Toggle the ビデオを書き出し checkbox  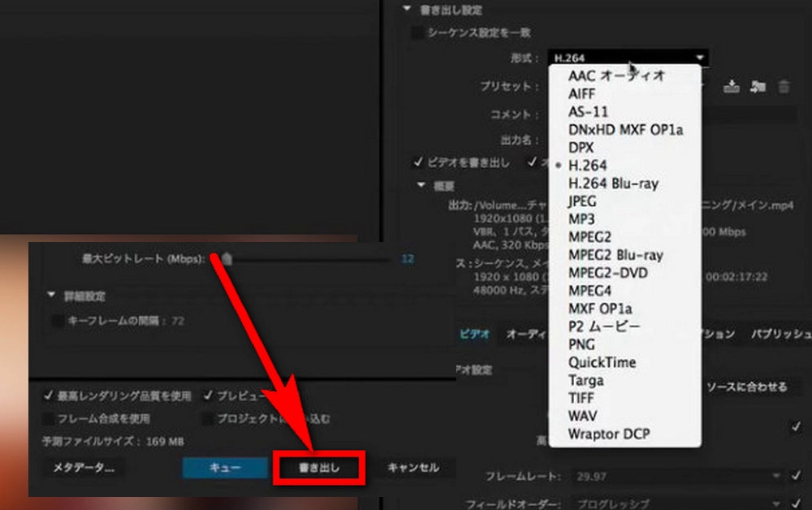[418, 162]
